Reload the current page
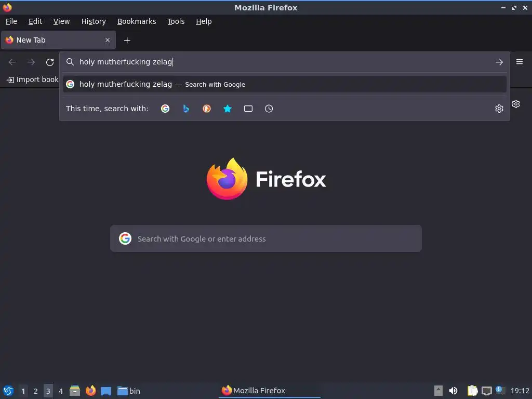Image resolution: width=532 pixels, height=399 pixels. [x=50, y=62]
